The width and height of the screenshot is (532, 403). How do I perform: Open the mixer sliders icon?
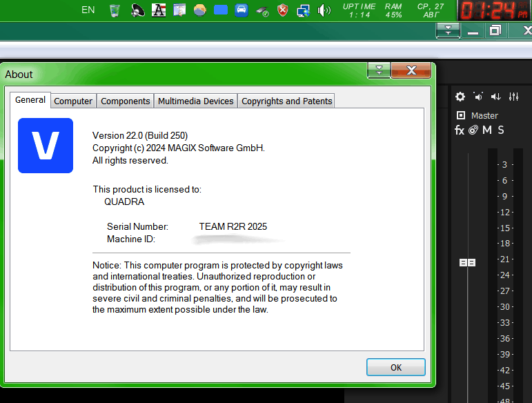(x=513, y=97)
